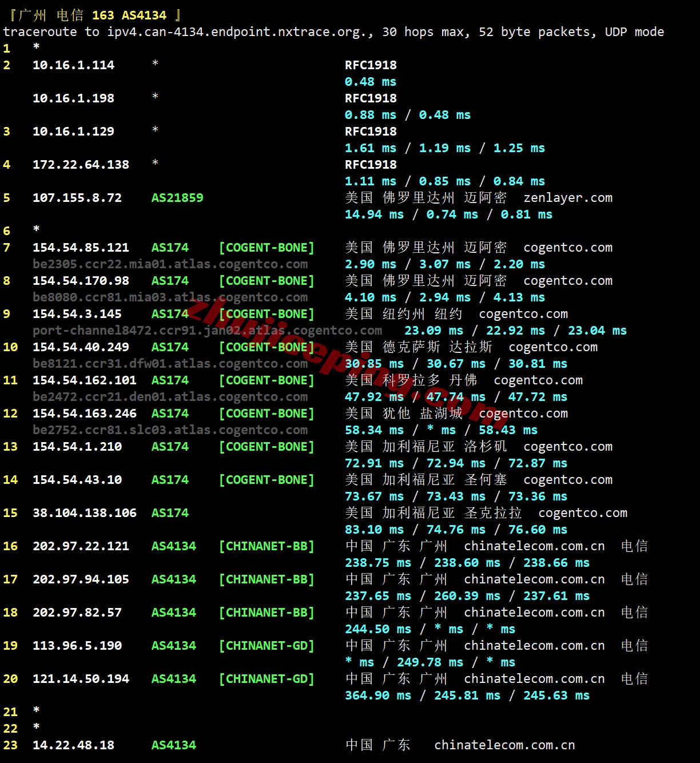Select IP address 10.16.1.114
700x763 pixels.
[x=73, y=65]
